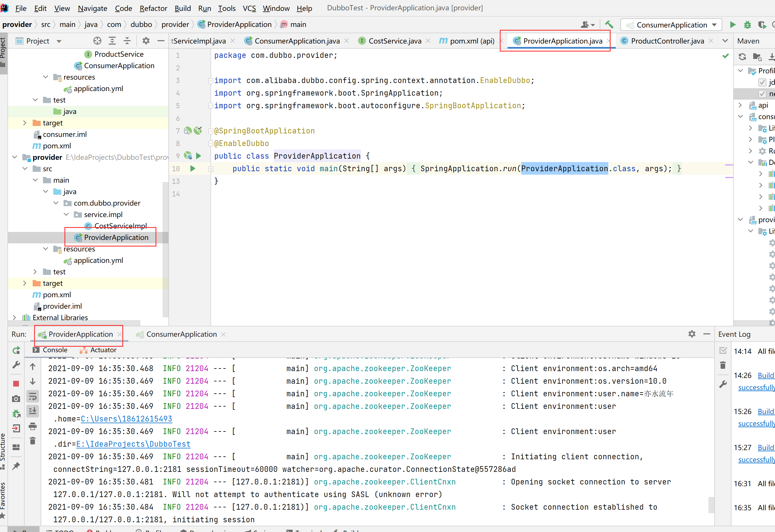
Task: Toggle the jdk Maven profile checkbox
Action: 762,82
